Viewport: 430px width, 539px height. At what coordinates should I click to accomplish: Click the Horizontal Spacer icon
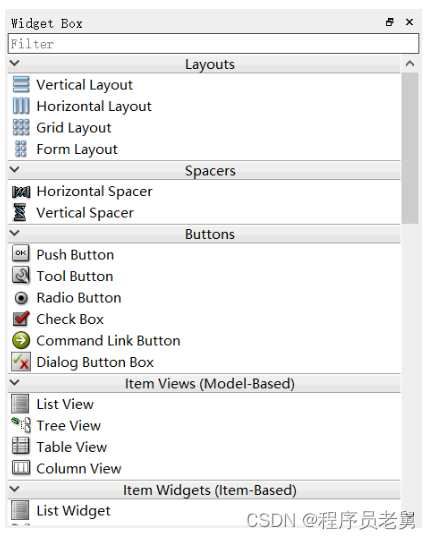point(21,192)
